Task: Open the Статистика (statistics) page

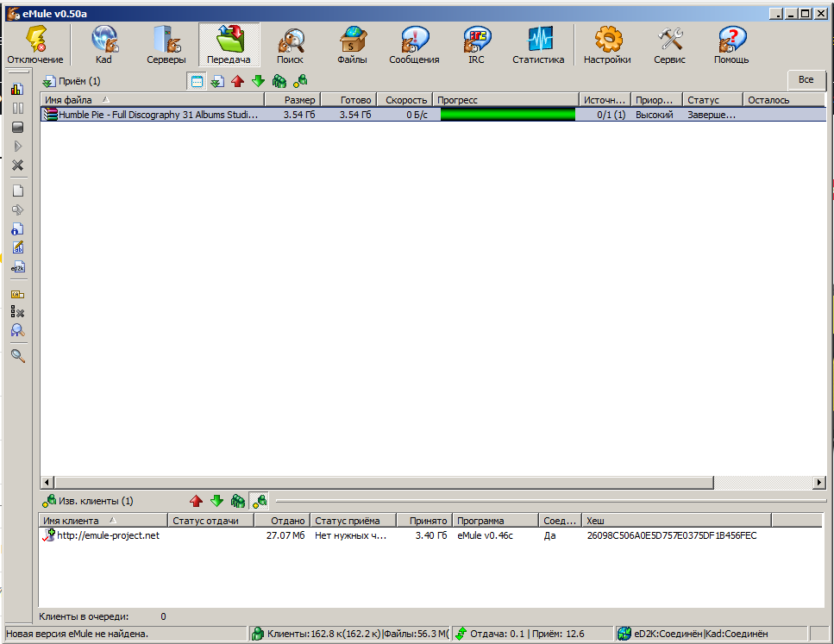Action: 538,45
